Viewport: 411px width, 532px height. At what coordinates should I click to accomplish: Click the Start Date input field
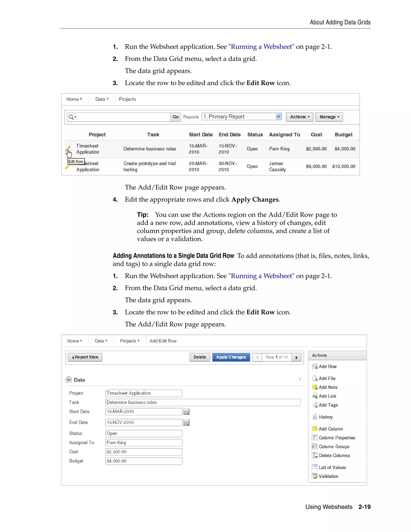(x=144, y=412)
